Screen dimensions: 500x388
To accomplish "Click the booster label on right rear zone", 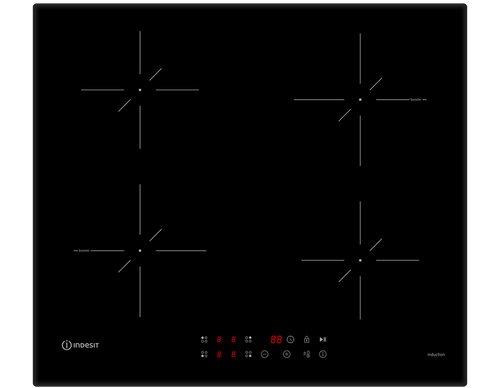I will coord(416,99).
